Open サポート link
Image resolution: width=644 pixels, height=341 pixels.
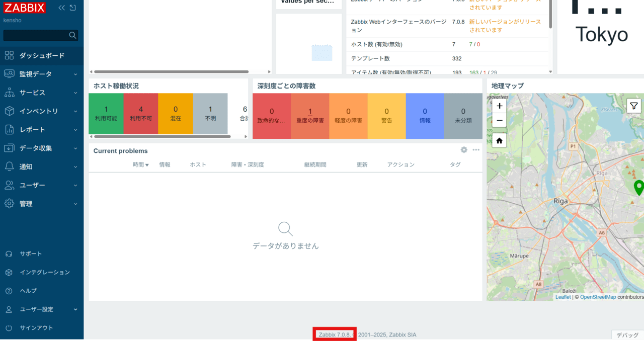31,254
